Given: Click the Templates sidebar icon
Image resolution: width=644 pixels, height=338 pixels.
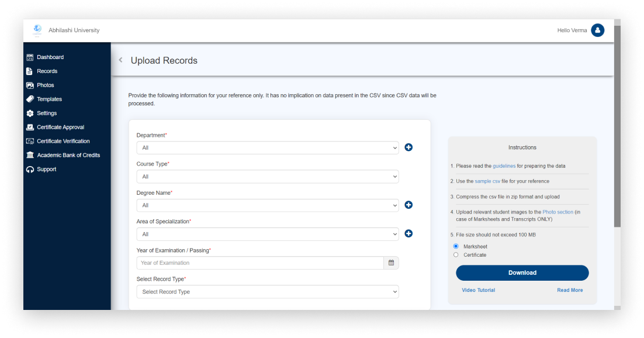Looking at the screenshot, I should (x=29, y=99).
